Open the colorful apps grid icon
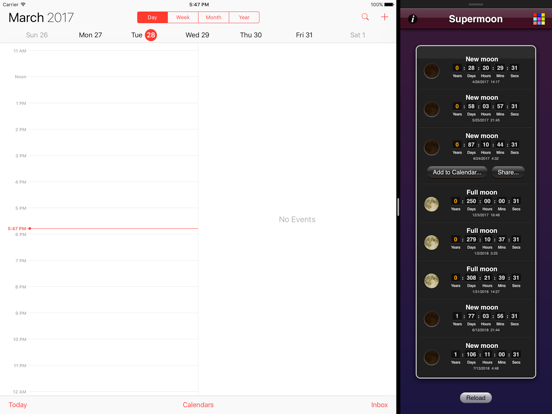The image size is (552, 414). point(539,19)
